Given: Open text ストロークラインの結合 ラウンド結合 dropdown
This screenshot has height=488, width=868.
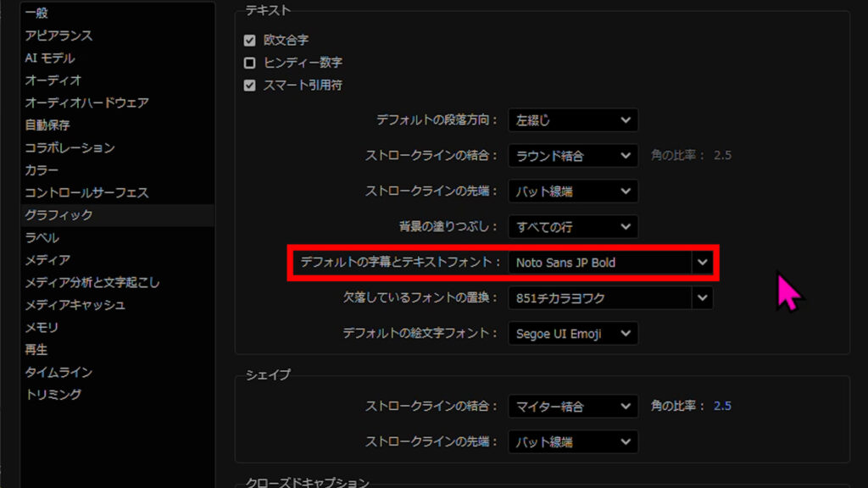Looking at the screenshot, I should tap(573, 156).
